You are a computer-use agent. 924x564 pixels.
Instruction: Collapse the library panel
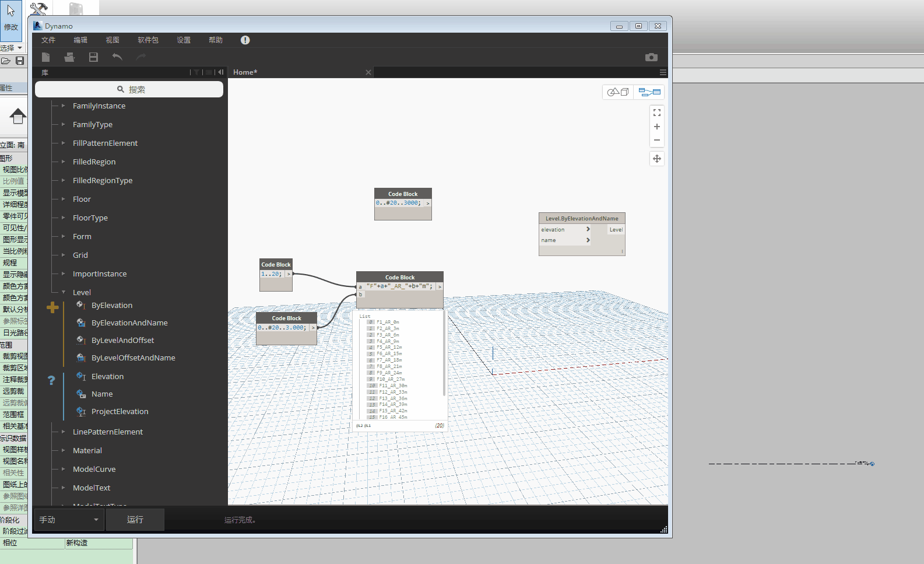(x=221, y=72)
